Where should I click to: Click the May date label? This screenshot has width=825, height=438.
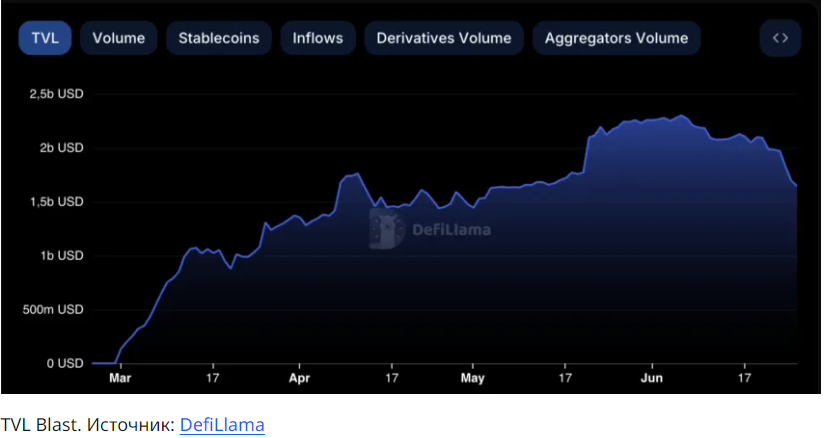[472, 378]
